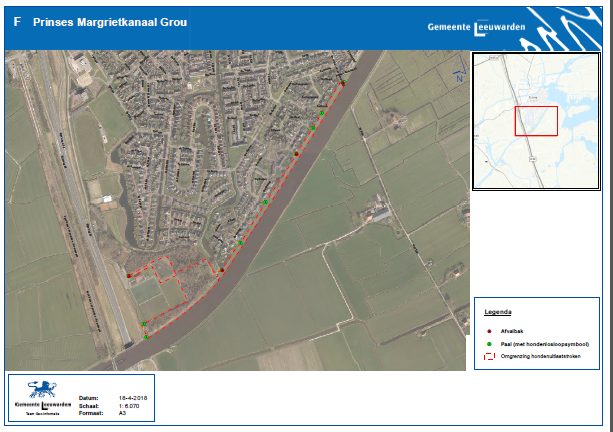Open the overview inset map thumbnail

(x=540, y=121)
